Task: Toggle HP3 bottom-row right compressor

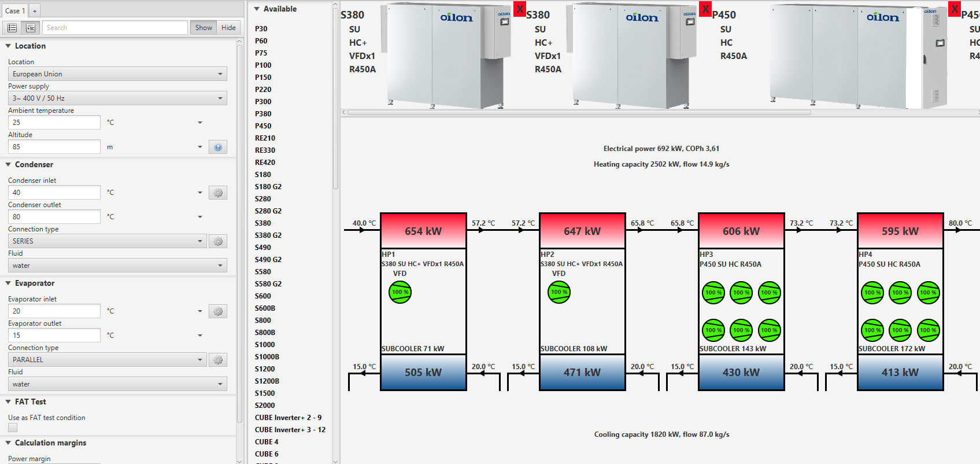Action: click(x=770, y=330)
